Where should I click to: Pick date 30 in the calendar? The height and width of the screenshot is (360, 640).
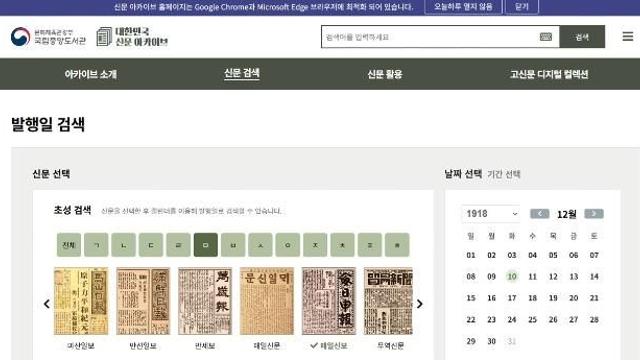491,341
